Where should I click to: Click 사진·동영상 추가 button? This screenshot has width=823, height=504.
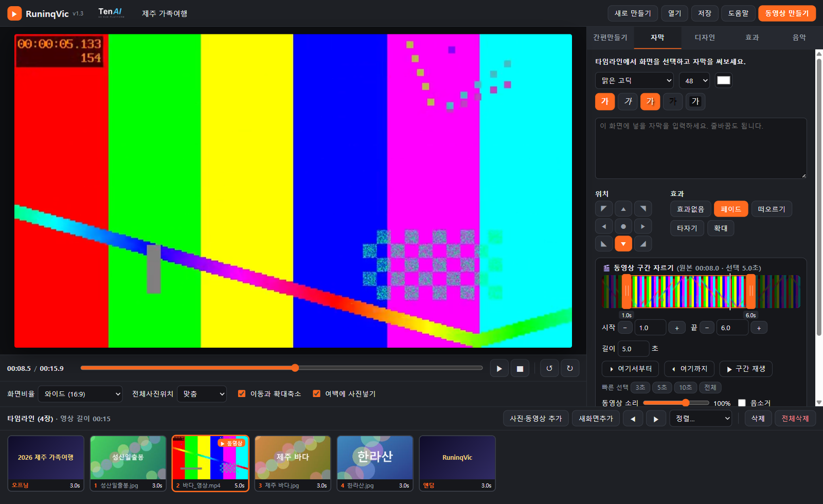(535, 419)
